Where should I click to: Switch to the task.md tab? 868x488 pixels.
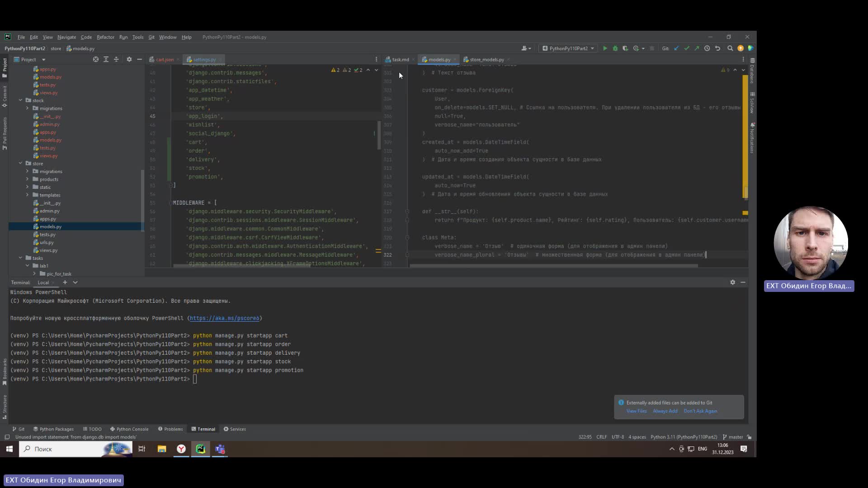click(x=400, y=60)
